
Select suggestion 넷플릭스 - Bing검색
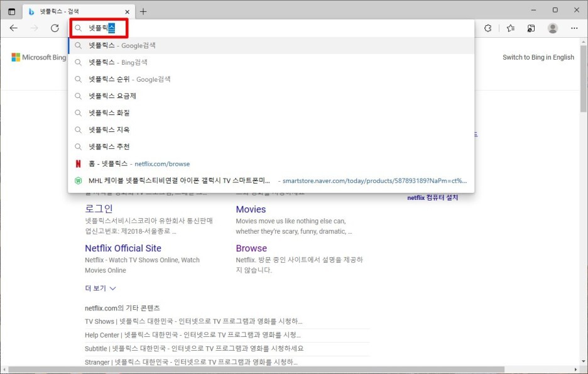point(271,62)
